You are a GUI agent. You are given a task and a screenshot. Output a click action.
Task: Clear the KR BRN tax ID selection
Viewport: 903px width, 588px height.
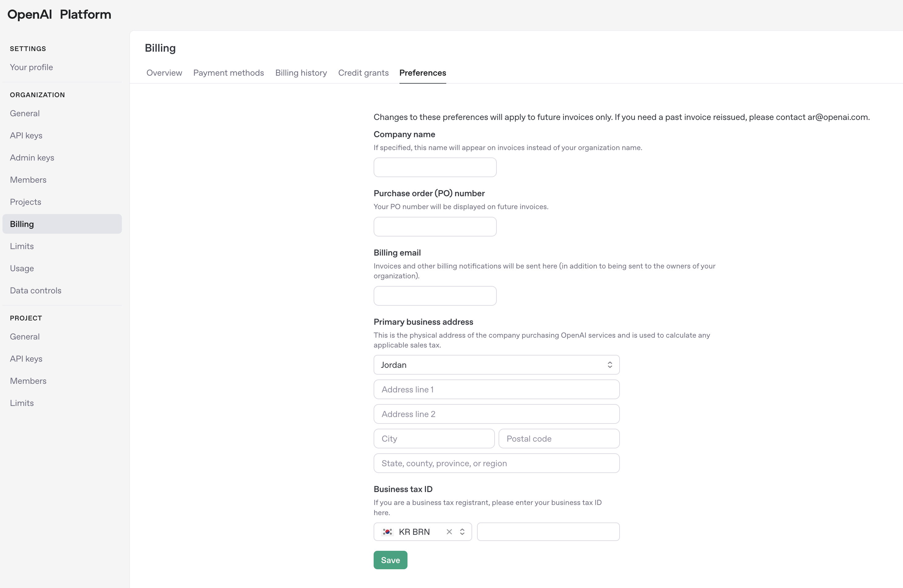pyautogui.click(x=449, y=531)
